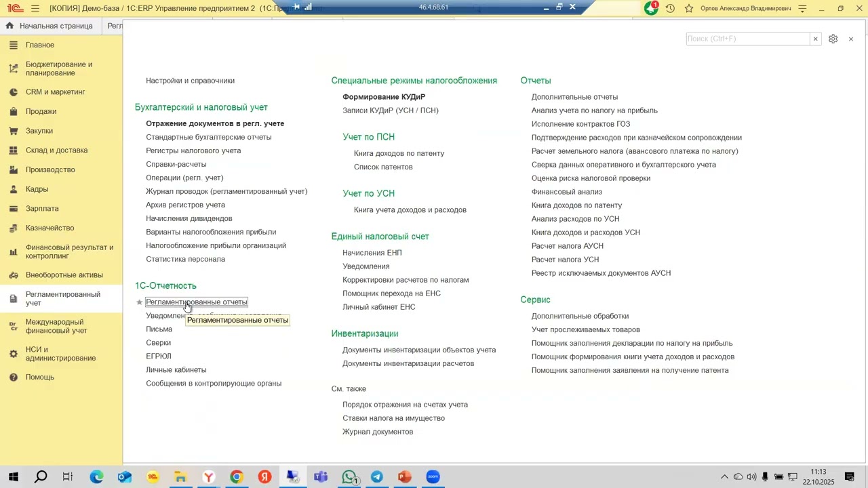Click Финансовый результат и контроллинг icon
Screen dimensions: 868x488
[13, 251]
